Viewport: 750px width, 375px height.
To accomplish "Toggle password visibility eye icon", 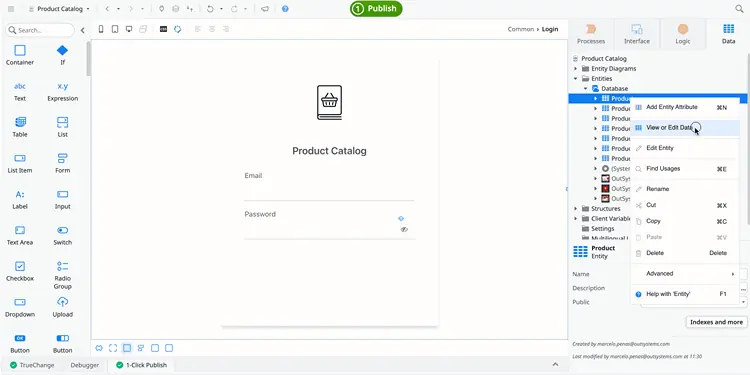I will click(x=404, y=230).
